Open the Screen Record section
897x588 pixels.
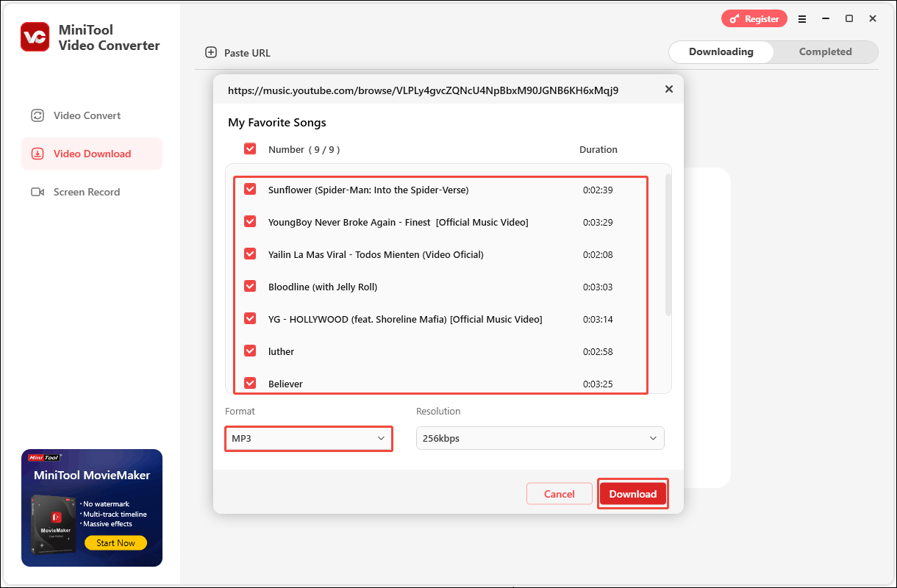(x=92, y=192)
